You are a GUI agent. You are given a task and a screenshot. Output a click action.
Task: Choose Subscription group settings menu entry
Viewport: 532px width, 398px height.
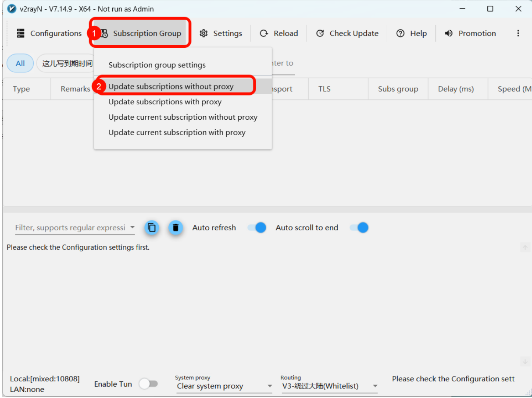[x=157, y=65]
